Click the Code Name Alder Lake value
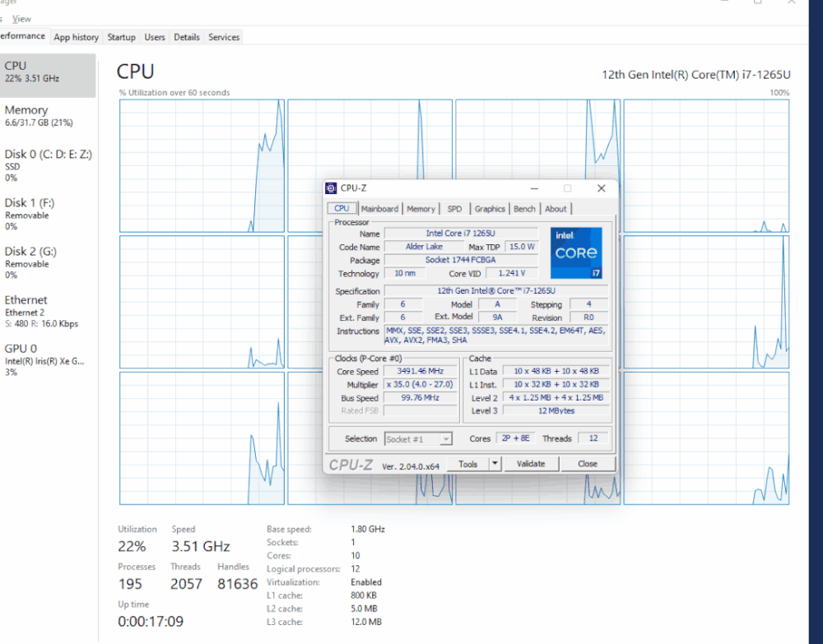Image resolution: width=823 pixels, height=644 pixels. (424, 247)
